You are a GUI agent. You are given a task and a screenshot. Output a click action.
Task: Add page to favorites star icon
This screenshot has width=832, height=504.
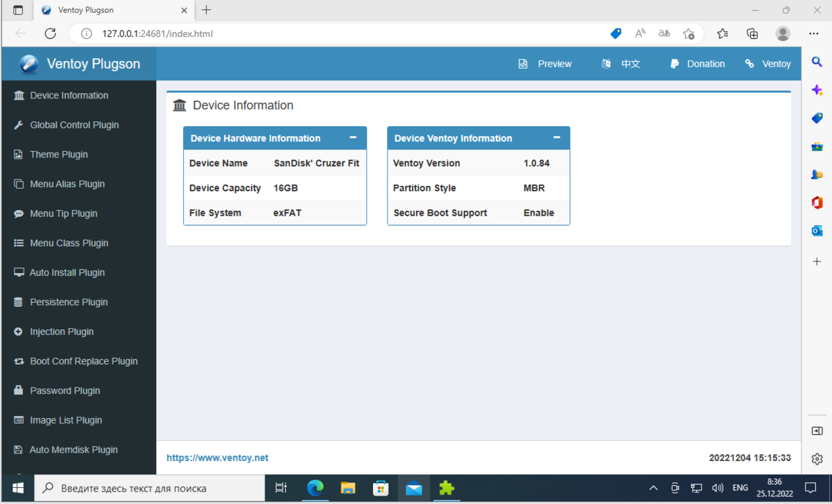(688, 33)
